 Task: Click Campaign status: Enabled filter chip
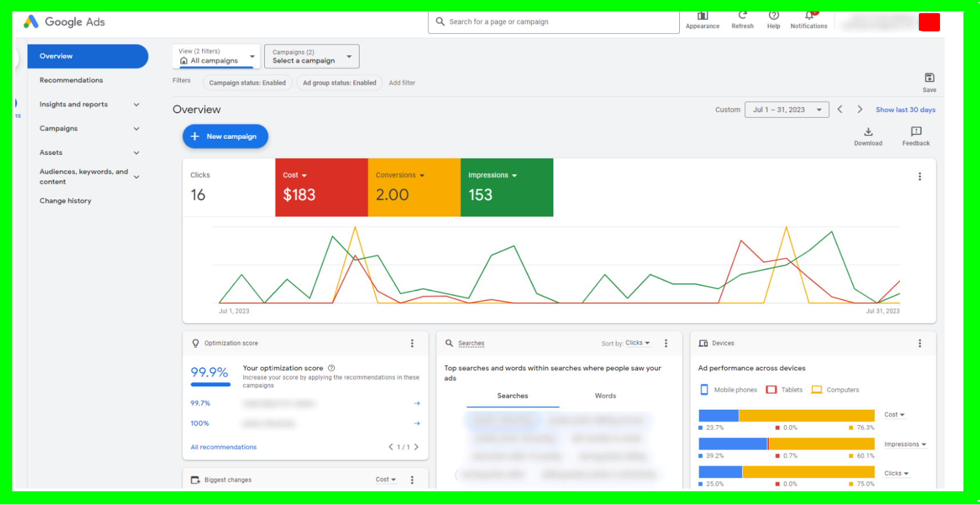[x=248, y=83]
